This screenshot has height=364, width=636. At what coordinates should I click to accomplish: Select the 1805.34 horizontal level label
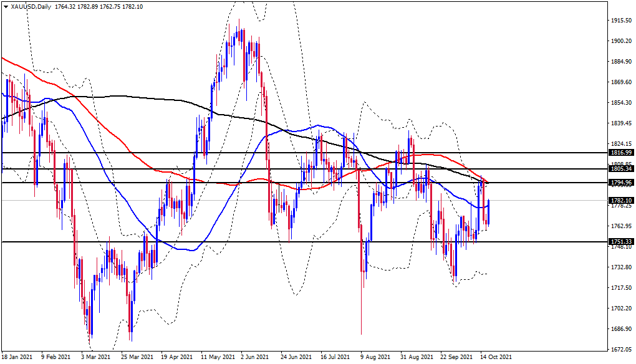coord(621,169)
